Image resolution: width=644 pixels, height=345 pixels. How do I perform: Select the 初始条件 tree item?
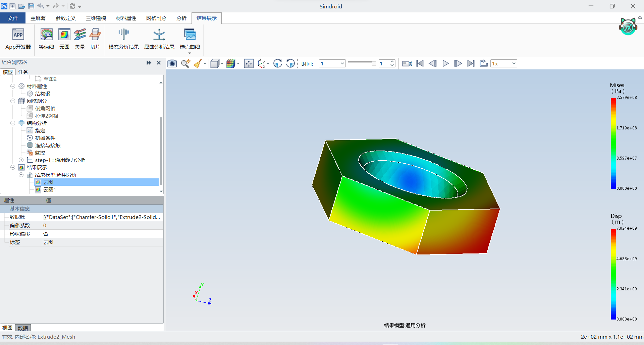tap(45, 138)
